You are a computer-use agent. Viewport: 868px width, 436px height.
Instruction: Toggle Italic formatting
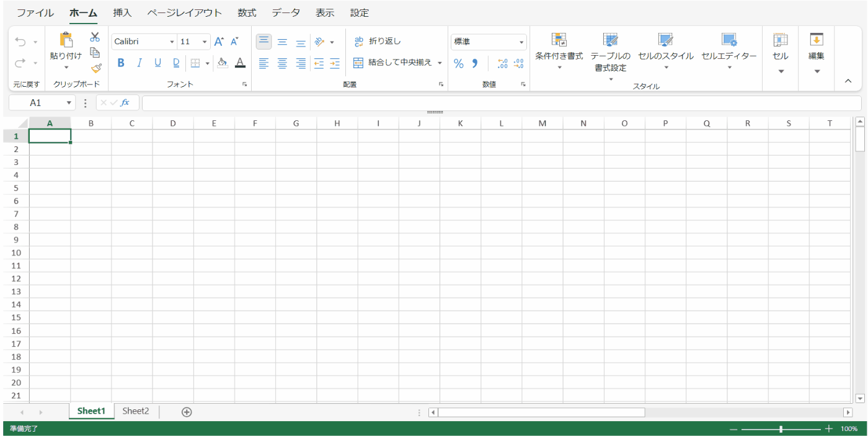tap(139, 63)
